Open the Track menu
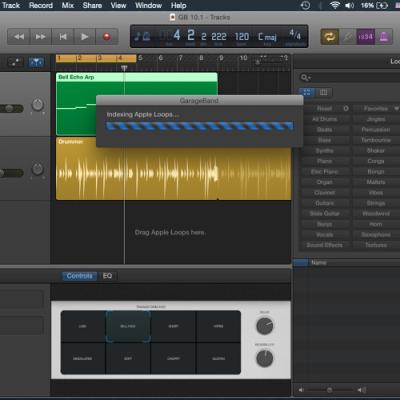Image resolution: width=400 pixels, height=400 pixels. 11,5
